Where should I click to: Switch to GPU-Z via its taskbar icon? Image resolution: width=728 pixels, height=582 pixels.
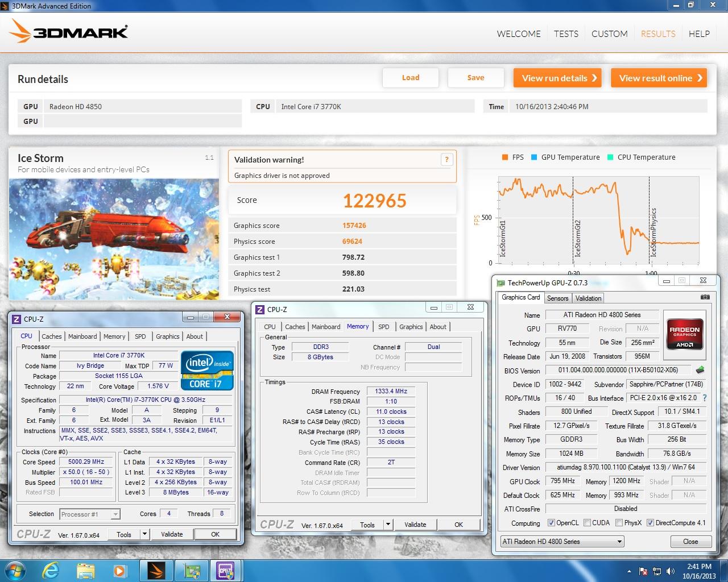pyautogui.click(x=191, y=570)
